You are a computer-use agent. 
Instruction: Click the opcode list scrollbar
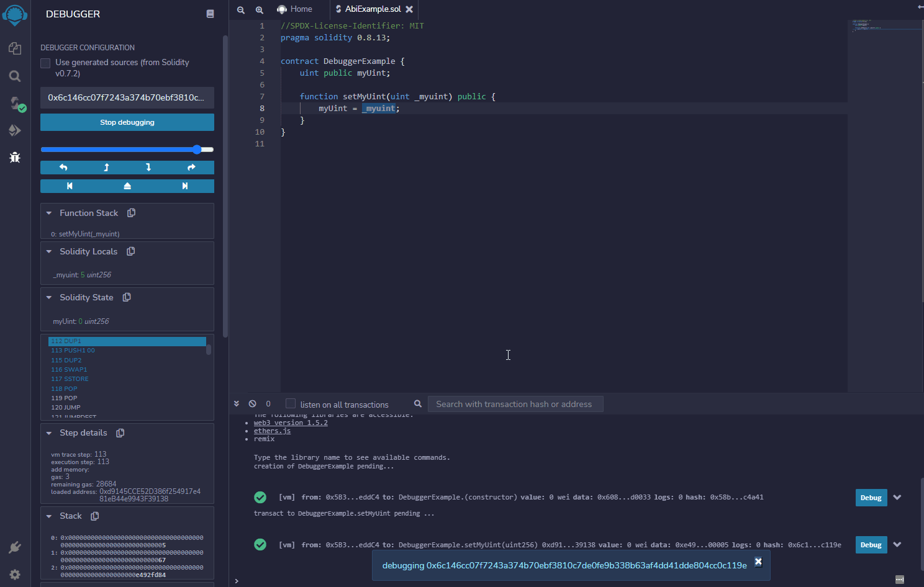[x=209, y=350]
